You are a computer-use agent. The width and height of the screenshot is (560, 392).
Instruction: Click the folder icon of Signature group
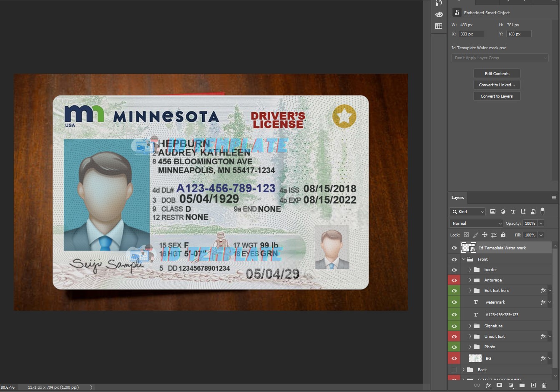(x=477, y=326)
